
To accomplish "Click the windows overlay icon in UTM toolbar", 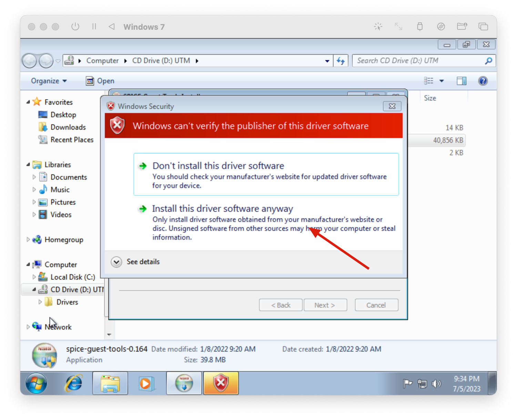I will [x=483, y=27].
